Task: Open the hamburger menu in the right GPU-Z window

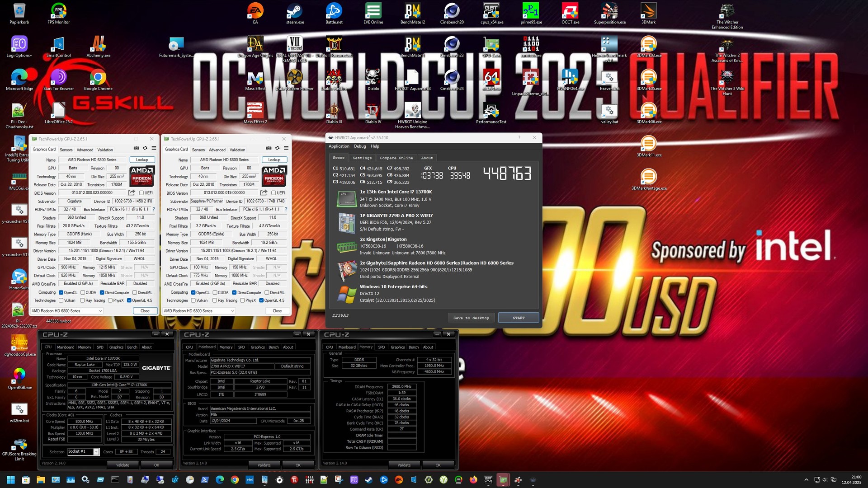Action: [286, 148]
